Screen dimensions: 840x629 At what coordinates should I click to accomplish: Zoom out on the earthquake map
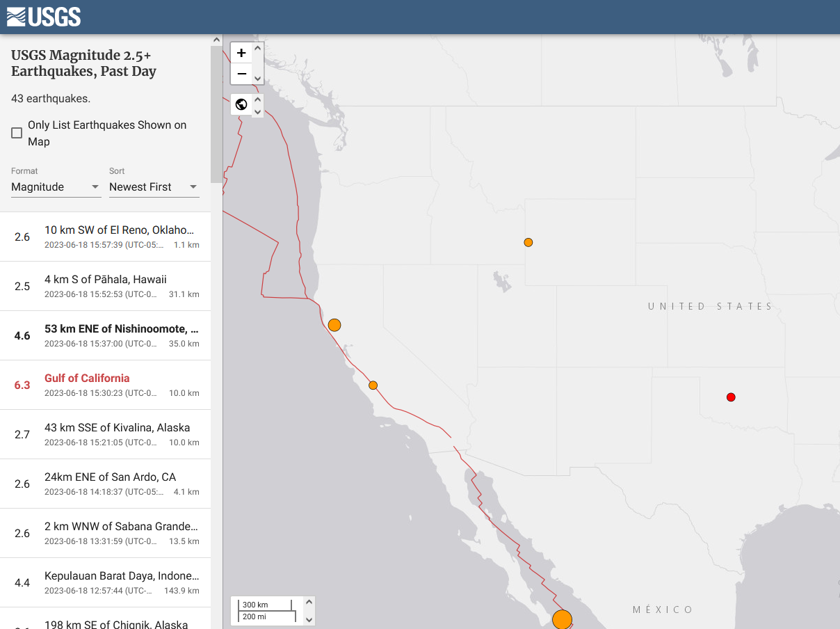(241, 74)
